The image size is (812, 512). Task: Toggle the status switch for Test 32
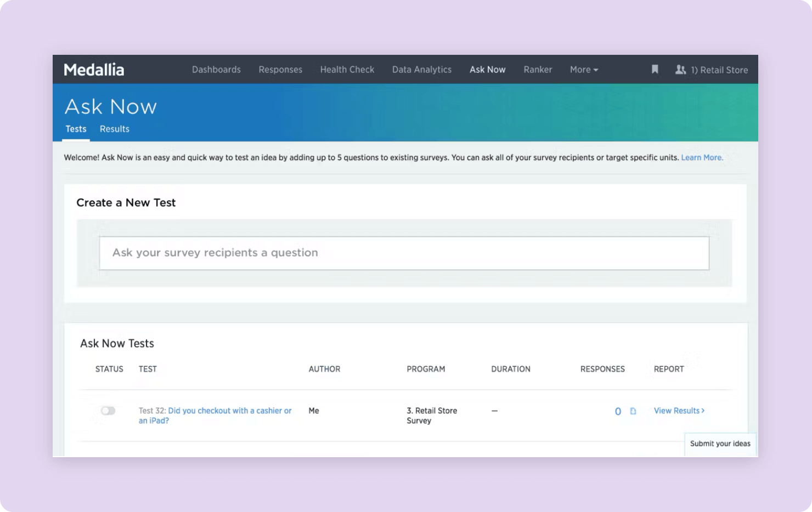(x=108, y=411)
